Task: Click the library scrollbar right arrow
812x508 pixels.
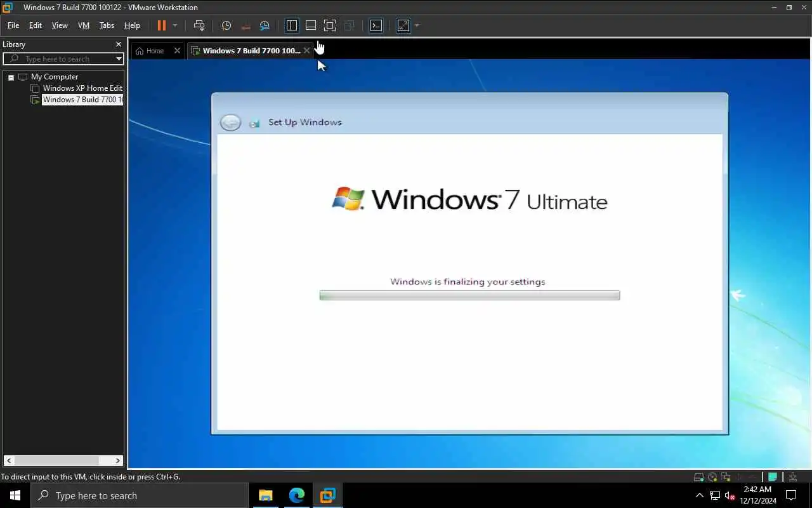Action: tap(118, 460)
